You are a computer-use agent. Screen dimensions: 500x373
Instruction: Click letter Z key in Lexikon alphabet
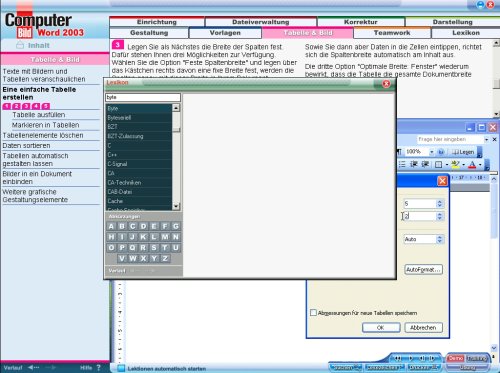165,258
